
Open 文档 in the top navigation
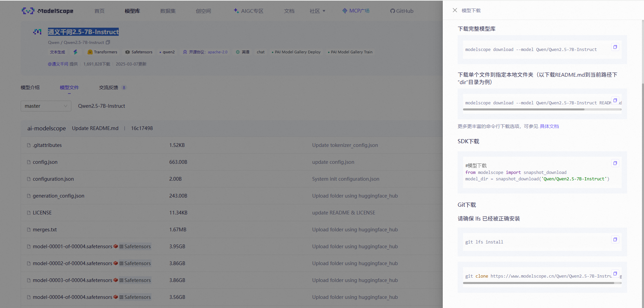[289, 11]
